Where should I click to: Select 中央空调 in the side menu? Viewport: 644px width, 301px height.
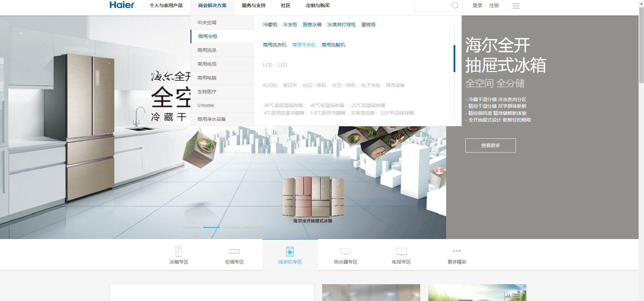(222, 23)
